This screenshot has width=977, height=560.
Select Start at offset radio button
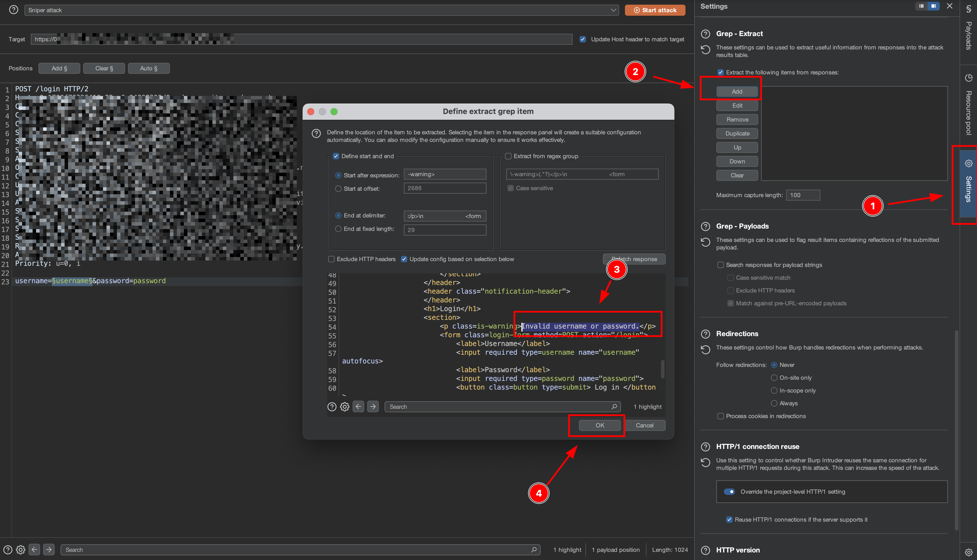tap(338, 189)
